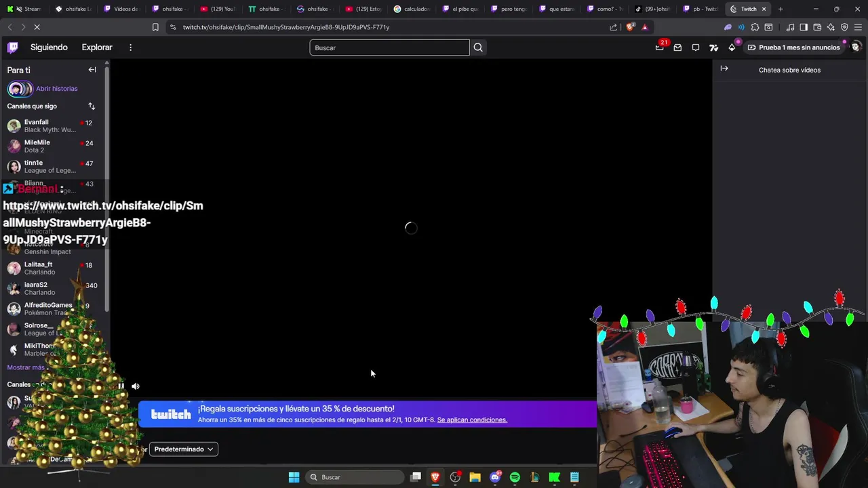
Task: Open the Twitch whispers chat bubble icon
Action: point(696,47)
